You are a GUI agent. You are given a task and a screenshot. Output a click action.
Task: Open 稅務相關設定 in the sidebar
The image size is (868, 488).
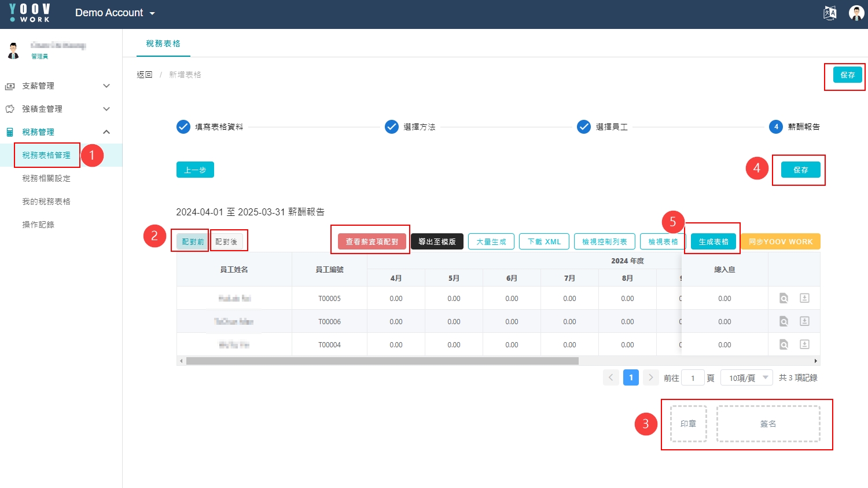tap(46, 178)
